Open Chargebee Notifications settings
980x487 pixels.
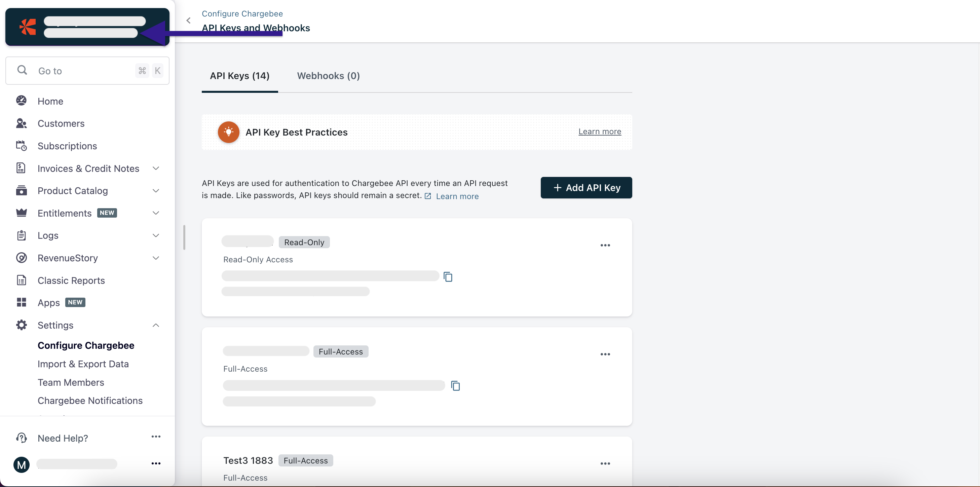point(90,401)
